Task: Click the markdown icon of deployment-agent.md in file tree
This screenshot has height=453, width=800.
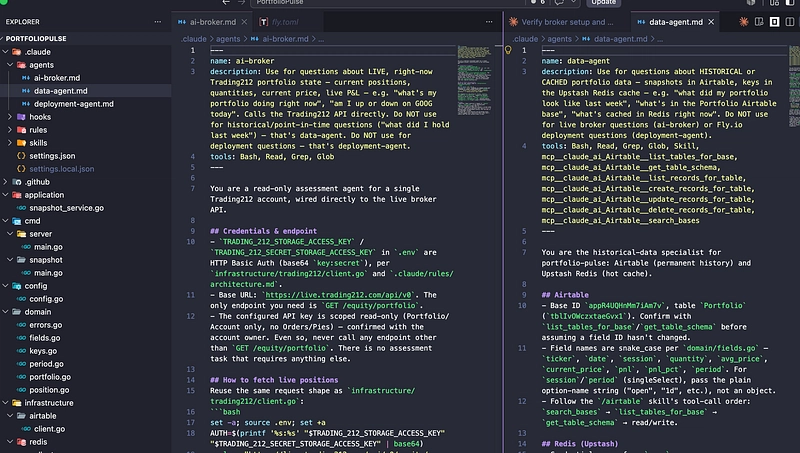Action: tap(26, 104)
